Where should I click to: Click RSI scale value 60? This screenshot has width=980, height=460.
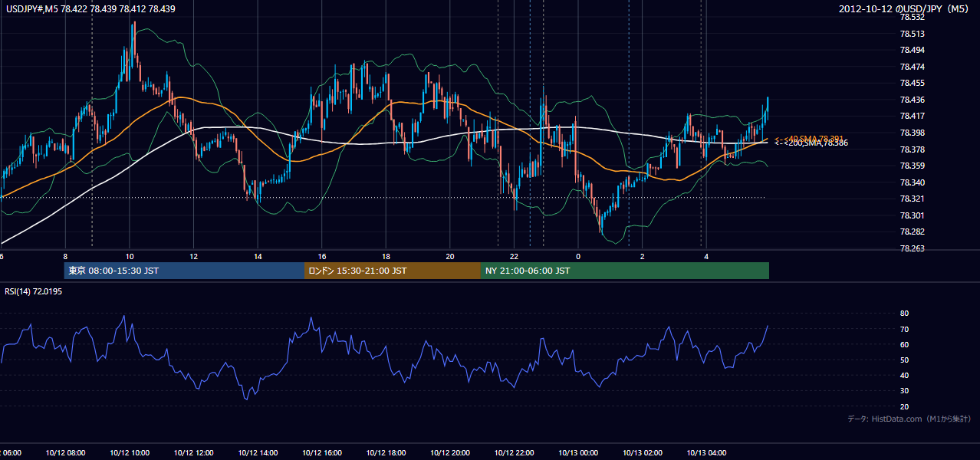(905, 344)
